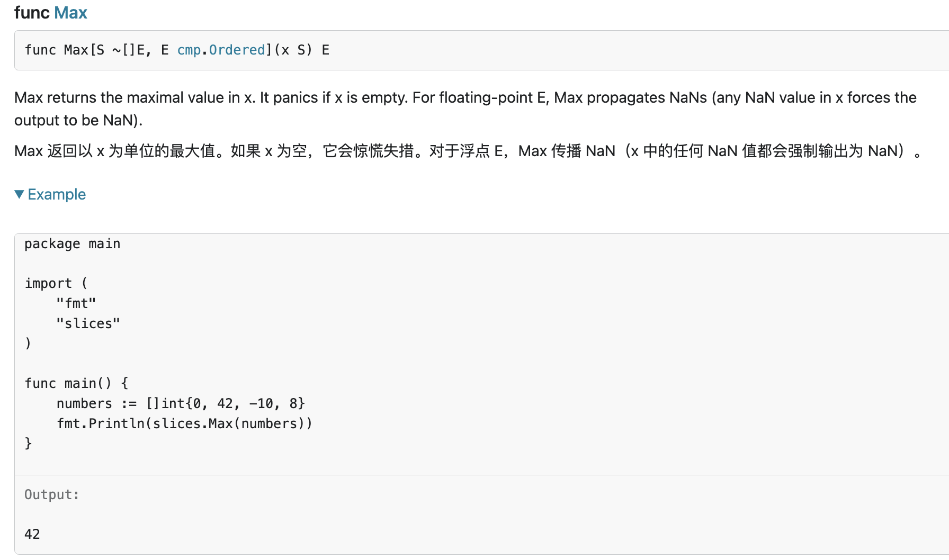
Task: Click the "slices" import line
Action: [88, 324]
